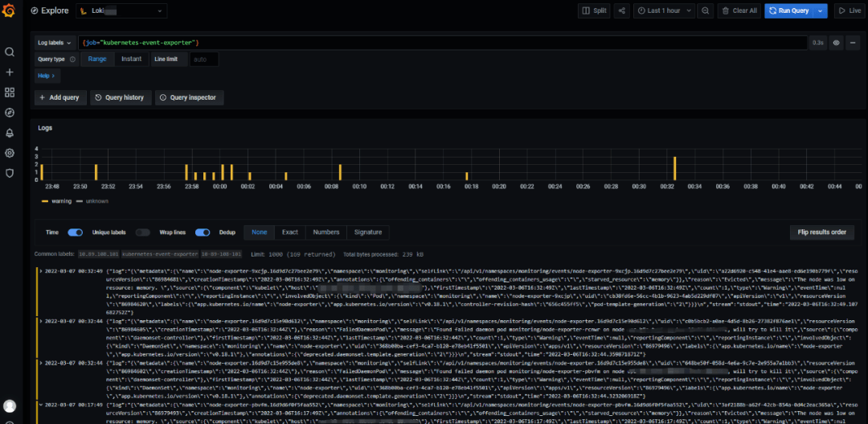Expand the Help section

tap(47, 76)
